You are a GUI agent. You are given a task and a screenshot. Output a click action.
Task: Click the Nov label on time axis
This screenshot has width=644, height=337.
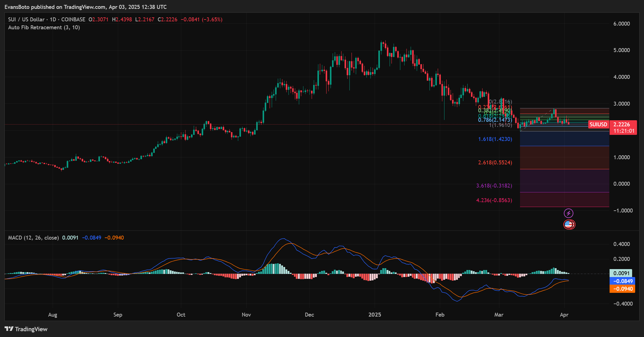[246, 314]
